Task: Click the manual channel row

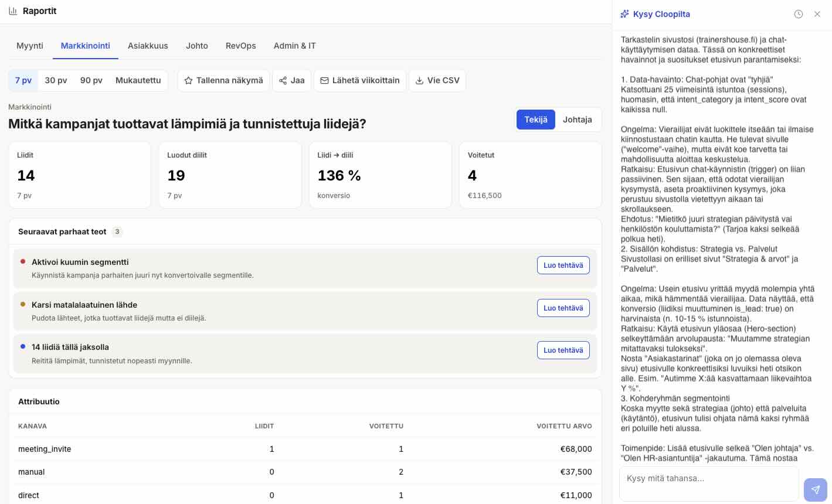Action: (305, 472)
